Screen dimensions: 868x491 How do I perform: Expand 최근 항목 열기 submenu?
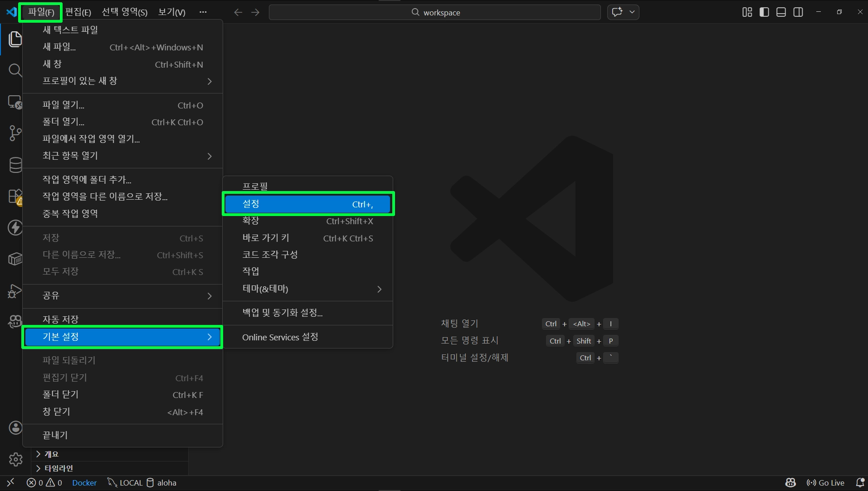(122, 156)
